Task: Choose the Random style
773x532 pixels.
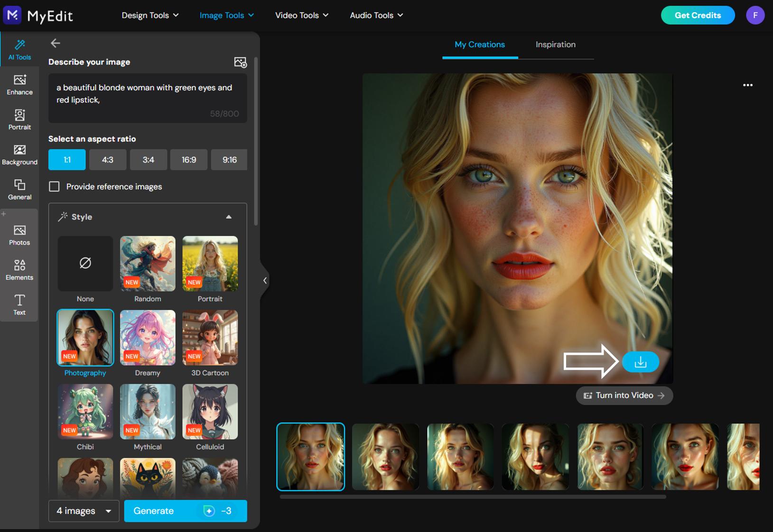Action: click(148, 264)
